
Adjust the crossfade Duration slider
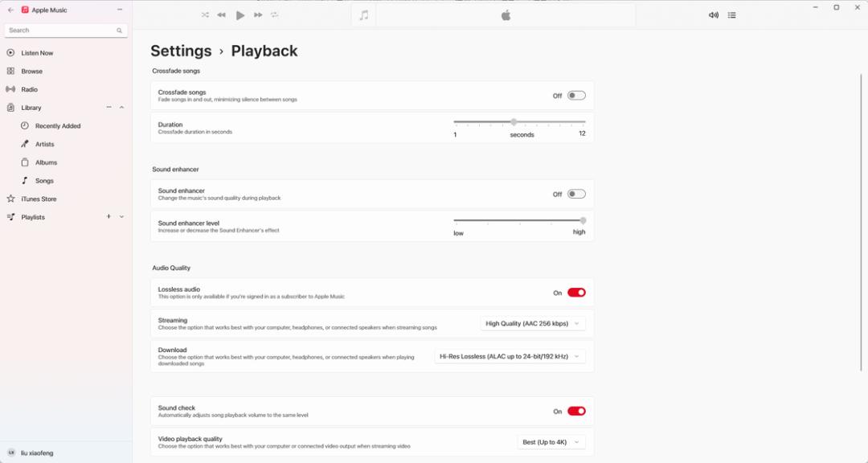tap(519, 122)
